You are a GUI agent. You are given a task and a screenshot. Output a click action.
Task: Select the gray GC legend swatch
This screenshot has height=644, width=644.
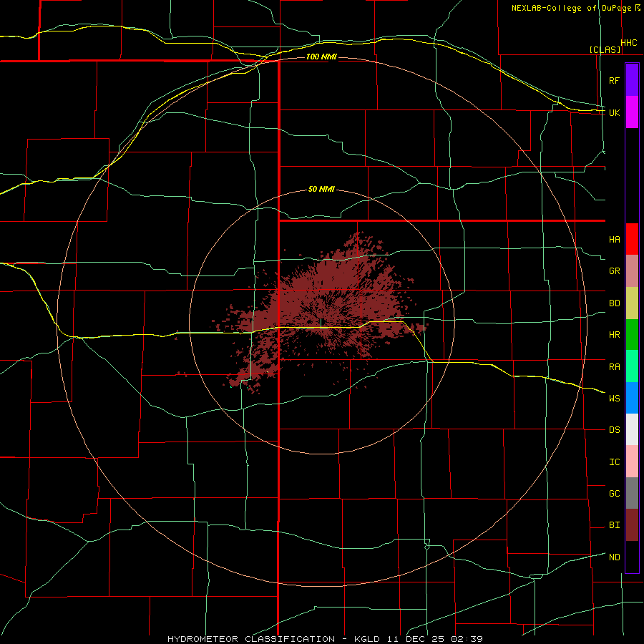click(x=632, y=493)
